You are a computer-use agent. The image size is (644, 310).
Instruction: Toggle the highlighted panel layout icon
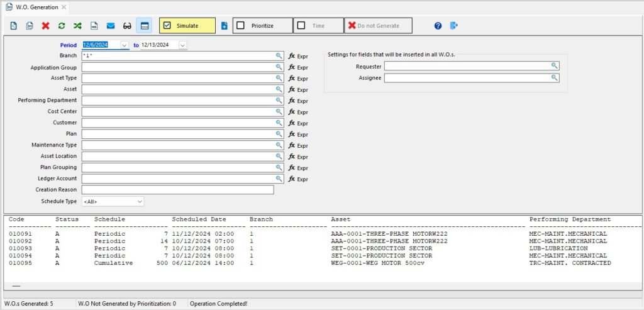coord(144,25)
